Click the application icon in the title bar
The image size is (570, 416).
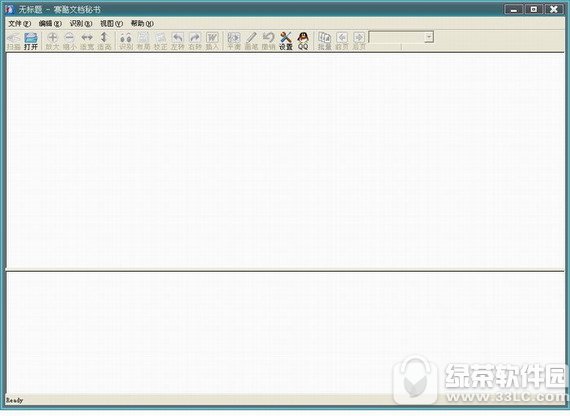coord(9,9)
